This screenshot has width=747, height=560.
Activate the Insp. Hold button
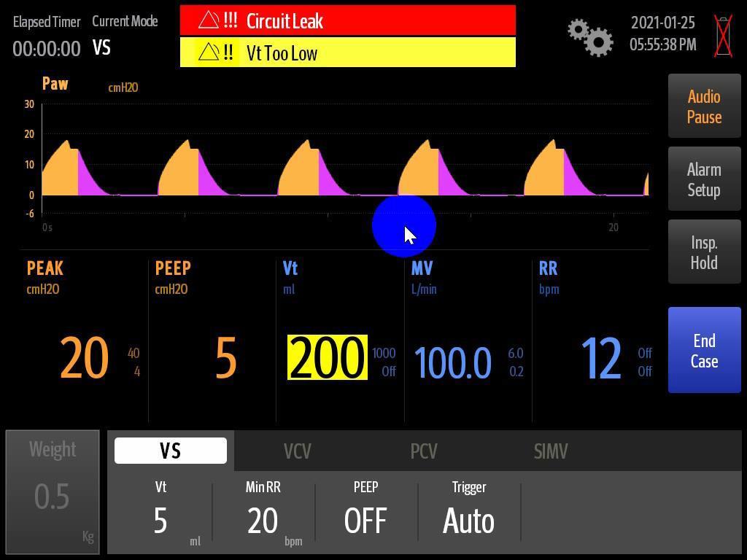click(704, 252)
